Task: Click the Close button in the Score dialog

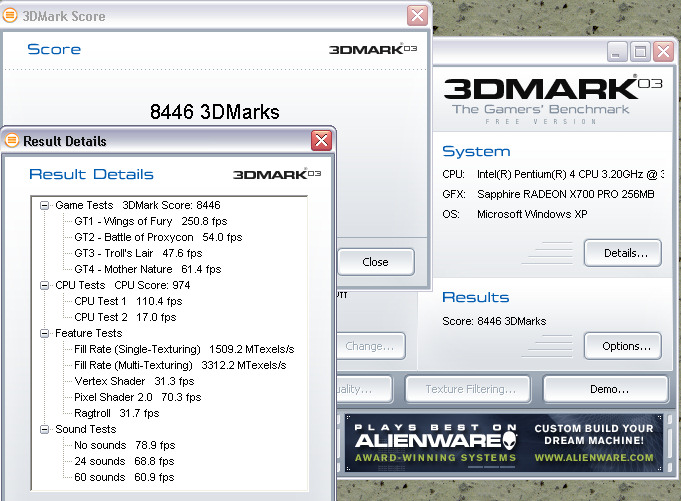Action: [376, 262]
